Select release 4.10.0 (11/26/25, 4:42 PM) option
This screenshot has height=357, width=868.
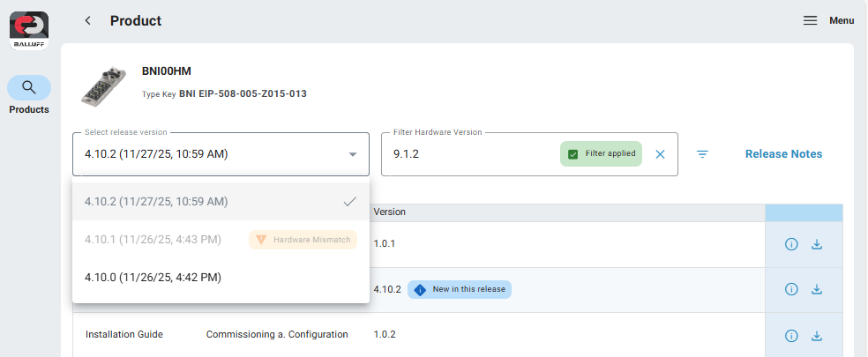221,278
